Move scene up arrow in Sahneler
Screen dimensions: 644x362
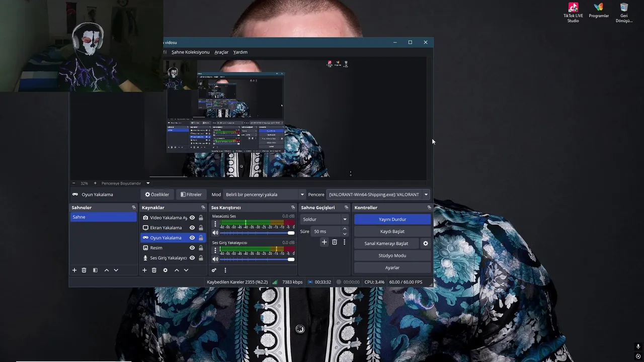[107, 270]
